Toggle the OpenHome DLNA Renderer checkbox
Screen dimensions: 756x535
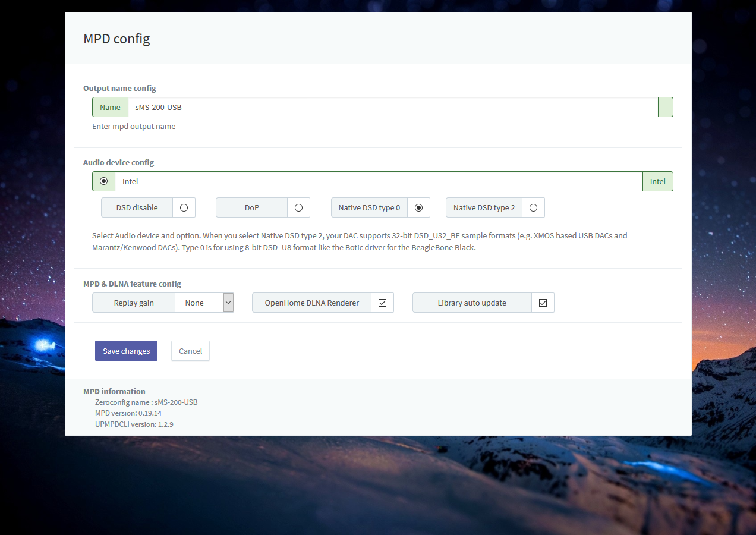pos(382,303)
